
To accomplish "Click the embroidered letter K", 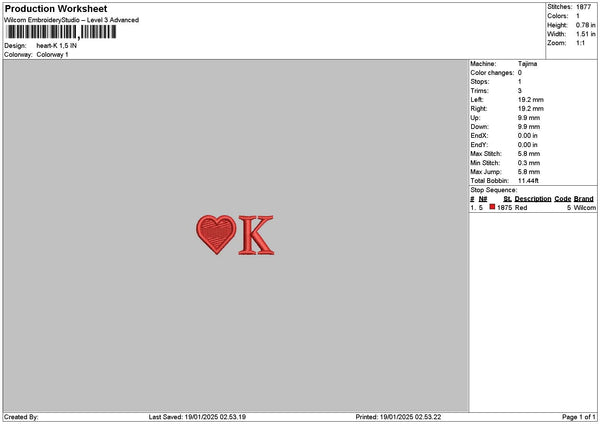I will [x=256, y=235].
